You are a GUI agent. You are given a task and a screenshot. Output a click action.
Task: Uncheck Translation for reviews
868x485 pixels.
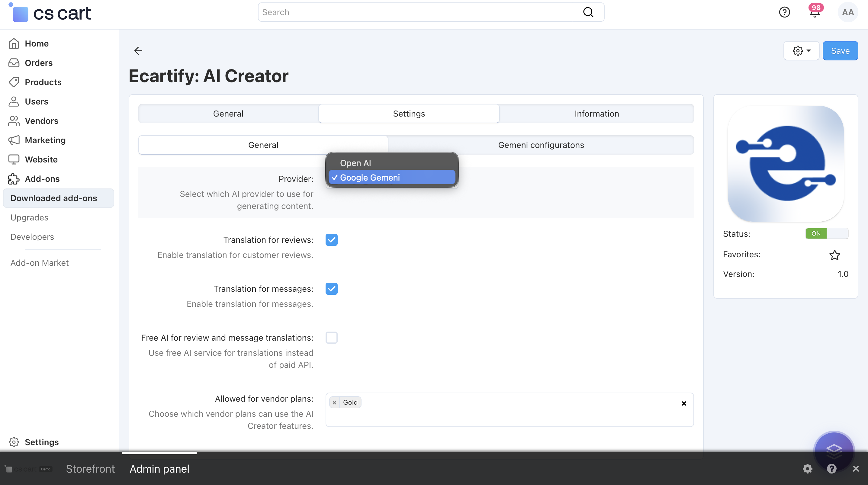point(331,240)
